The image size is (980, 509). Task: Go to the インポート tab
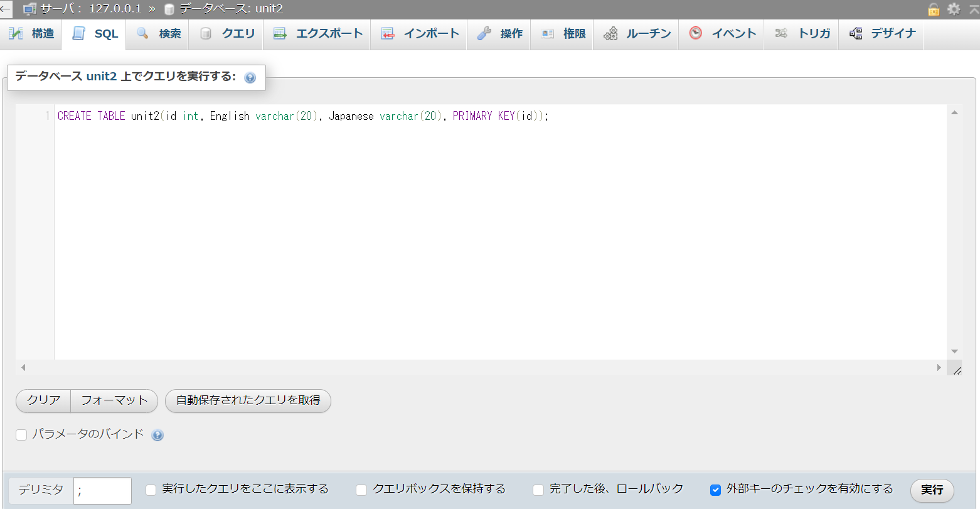420,34
